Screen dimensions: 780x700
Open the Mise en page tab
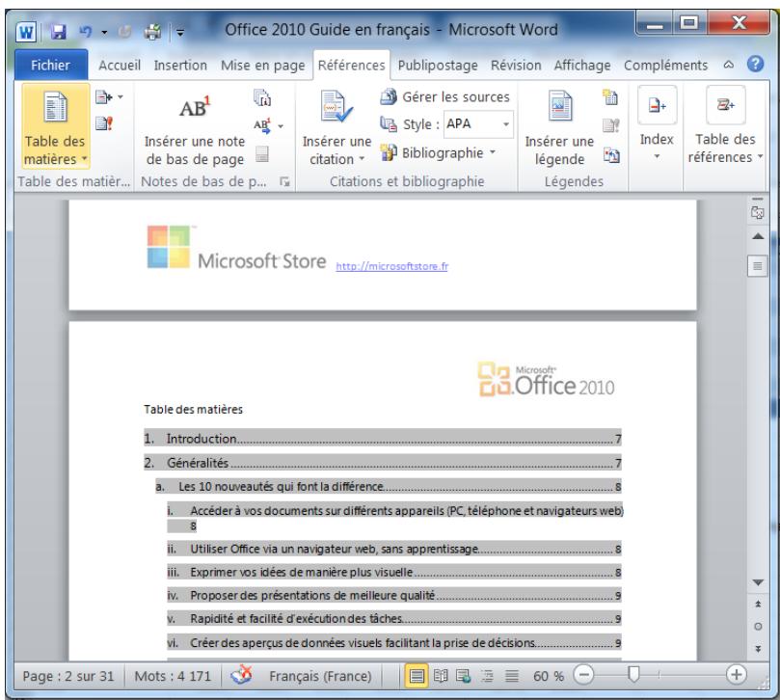coord(262,66)
